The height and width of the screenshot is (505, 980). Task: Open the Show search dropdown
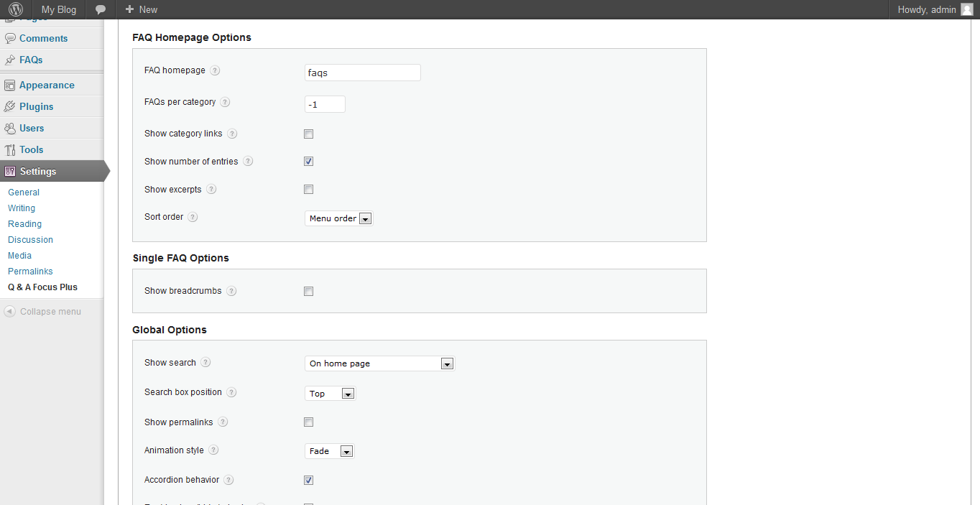(x=380, y=363)
